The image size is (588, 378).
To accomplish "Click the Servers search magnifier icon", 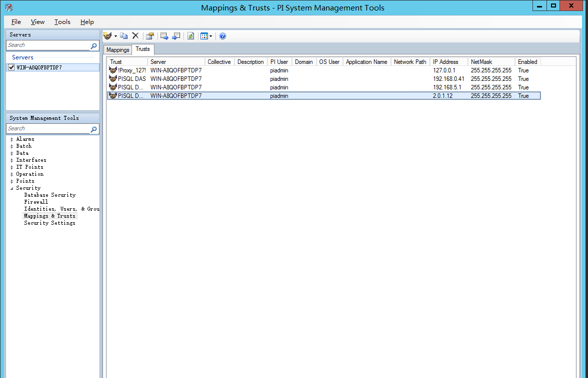I will pyautogui.click(x=94, y=46).
